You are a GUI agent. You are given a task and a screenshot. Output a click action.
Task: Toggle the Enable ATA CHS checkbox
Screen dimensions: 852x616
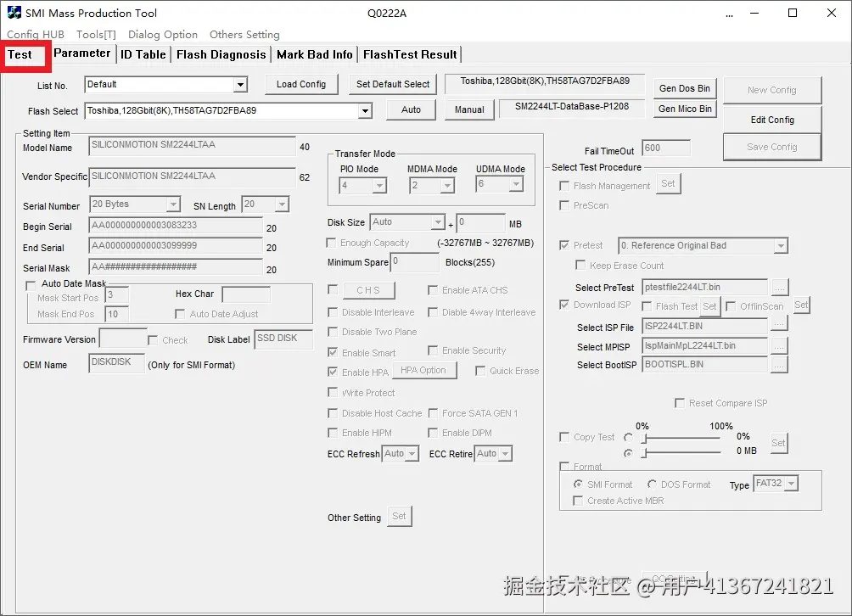433,290
